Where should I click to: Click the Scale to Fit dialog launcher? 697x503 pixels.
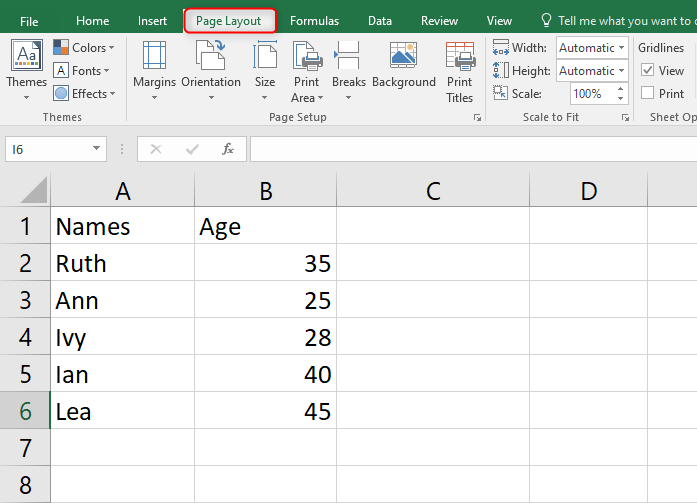(625, 117)
